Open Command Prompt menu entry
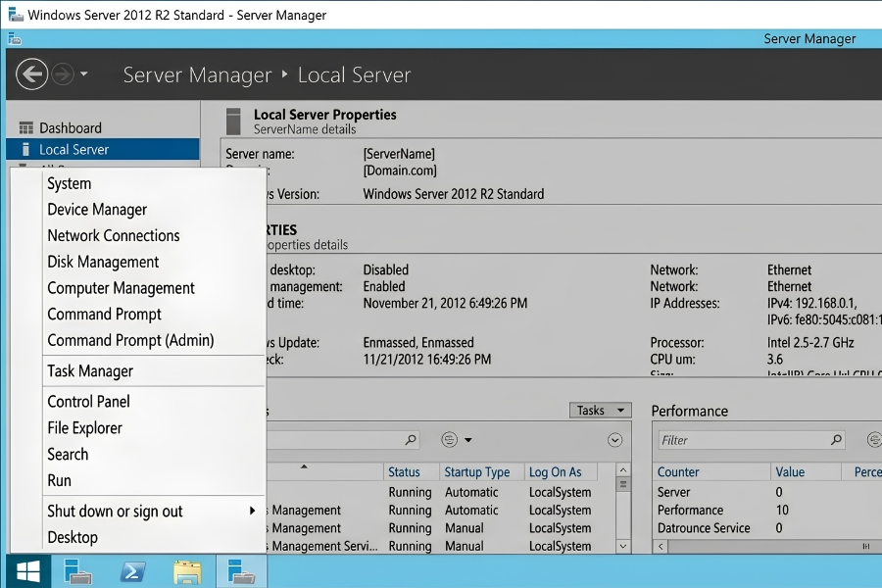 pyautogui.click(x=104, y=314)
